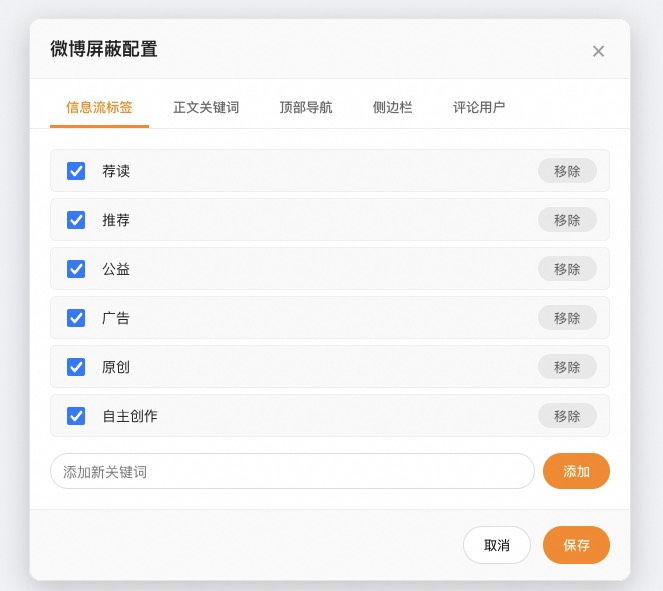Save settings with the 保存 button

coord(576,545)
